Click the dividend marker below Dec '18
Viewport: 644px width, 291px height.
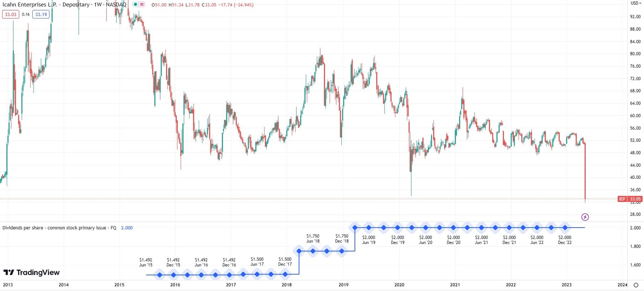click(342, 251)
